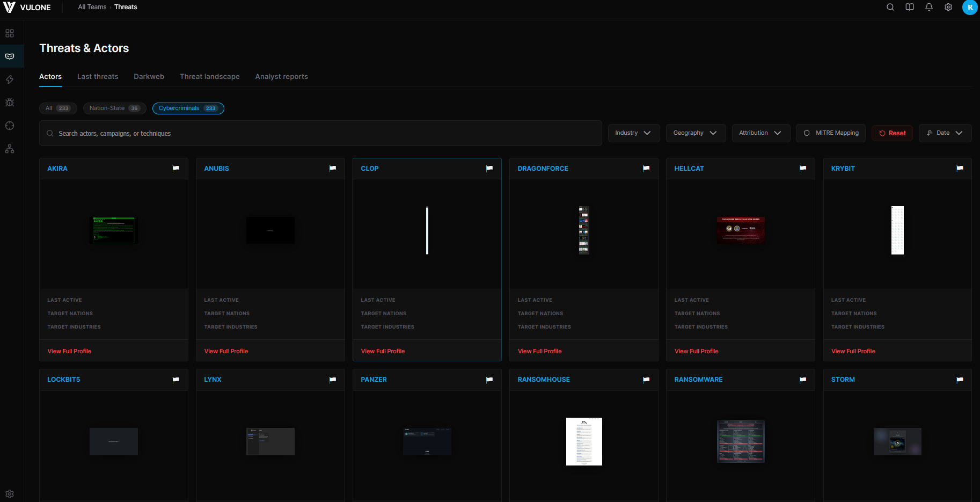Open the lightning bolt sidebar icon

click(x=10, y=79)
